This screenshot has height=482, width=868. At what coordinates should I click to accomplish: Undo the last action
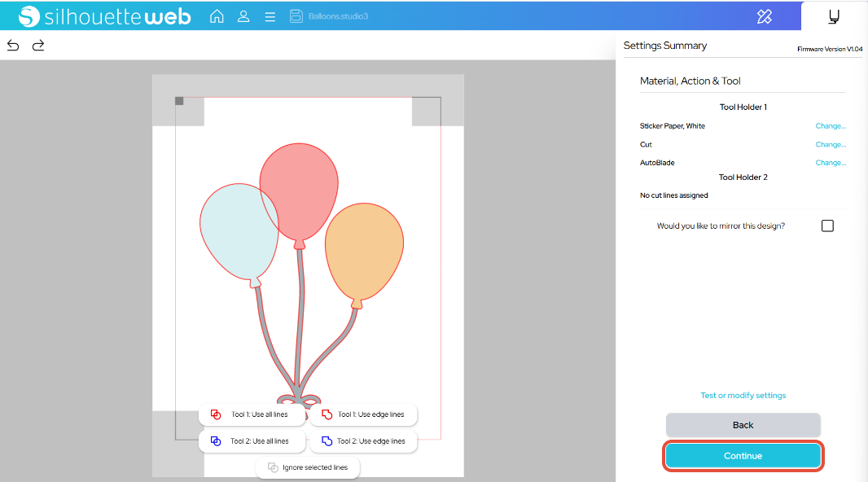(13, 46)
